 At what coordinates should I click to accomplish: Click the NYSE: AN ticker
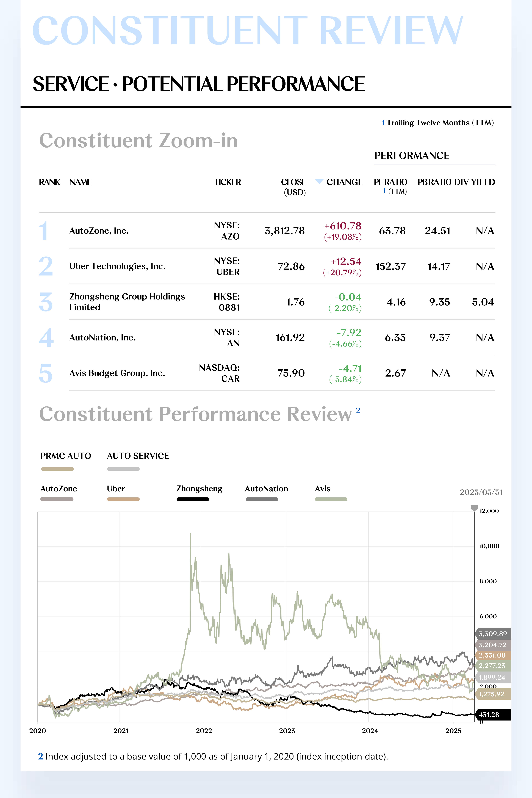coord(227,338)
